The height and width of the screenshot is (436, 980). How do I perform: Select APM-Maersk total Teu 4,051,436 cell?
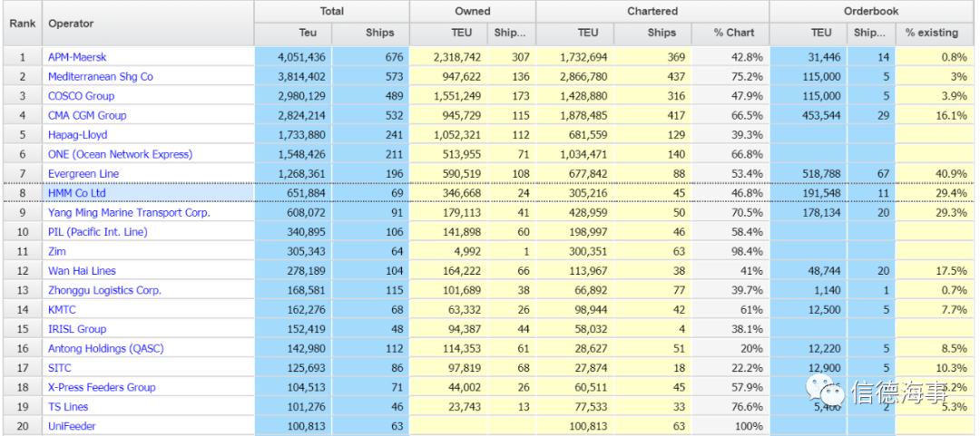(x=293, y=57)
